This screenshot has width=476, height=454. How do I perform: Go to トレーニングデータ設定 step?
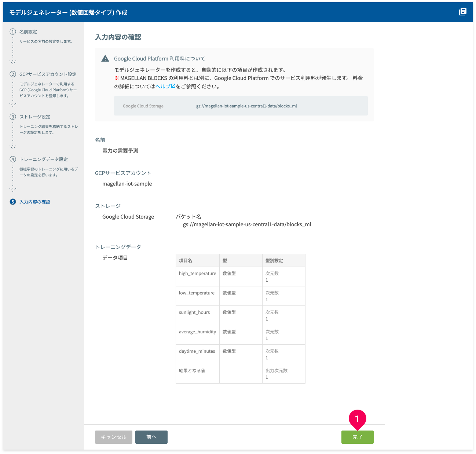click(44, 160)
